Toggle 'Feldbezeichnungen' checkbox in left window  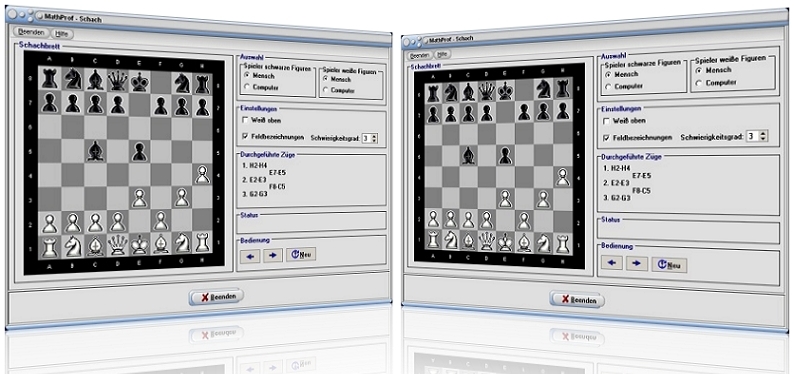(246, 136)
